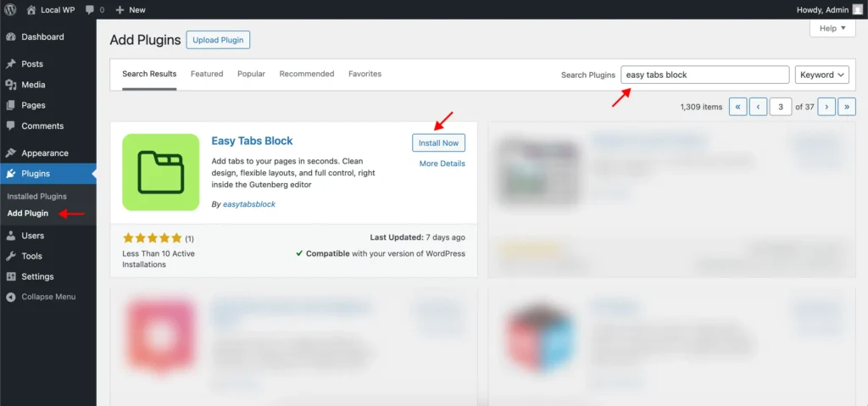The width and height of the screenshot is (868, 406).
Task: Click the Plugins plug icon
Action: tap(10, 174)
